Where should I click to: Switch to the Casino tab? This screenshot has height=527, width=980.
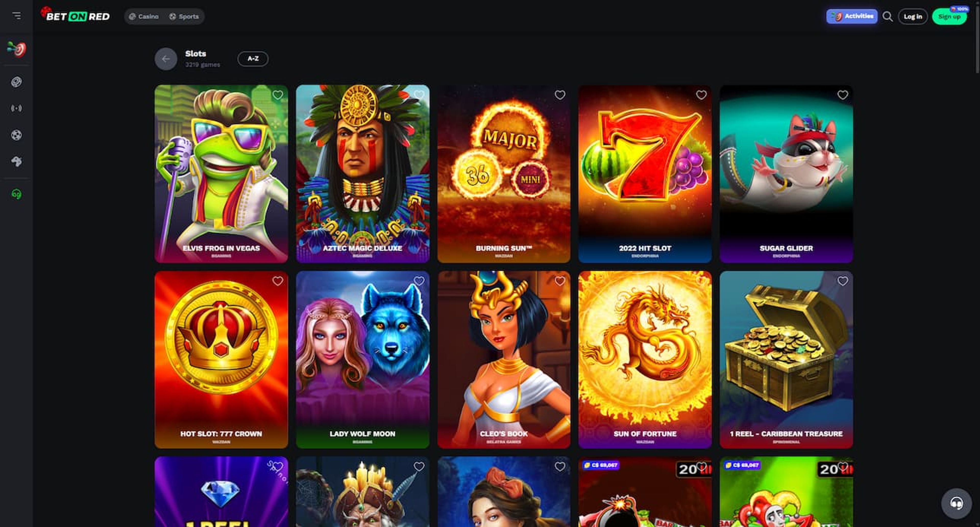pos(144,16)
